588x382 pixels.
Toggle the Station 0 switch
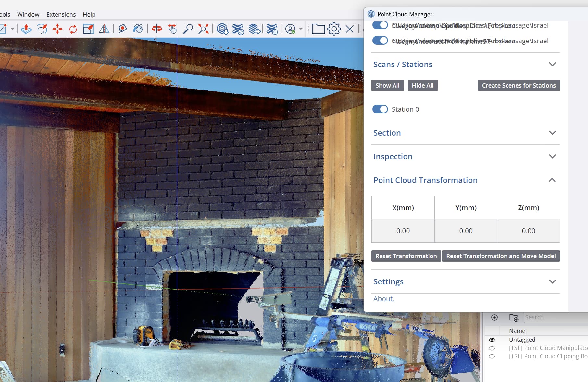tap(380, 109)
